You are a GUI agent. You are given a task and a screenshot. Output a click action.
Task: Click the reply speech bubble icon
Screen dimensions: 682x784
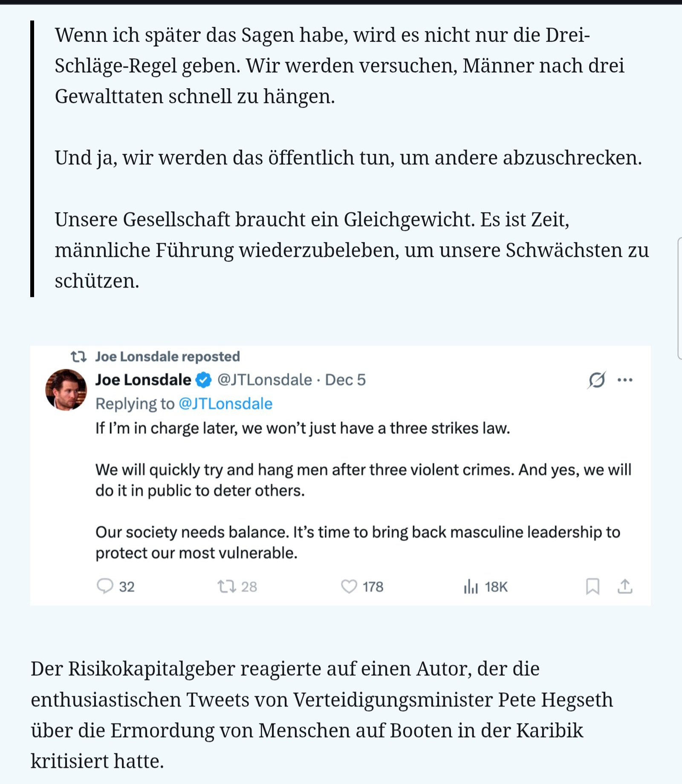click(105, 586)
